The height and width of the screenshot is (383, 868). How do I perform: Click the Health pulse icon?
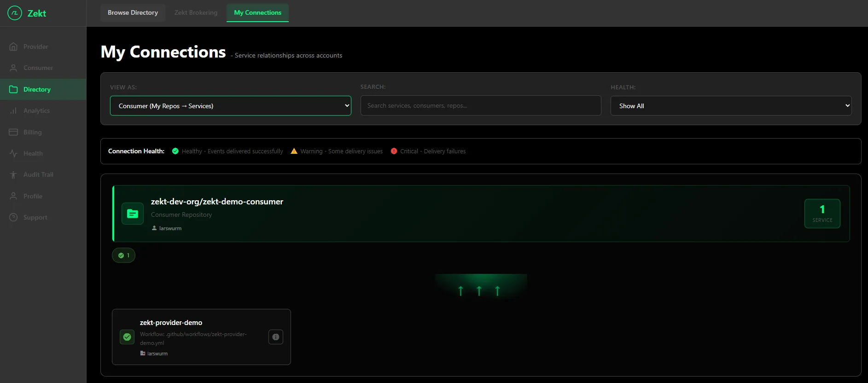tap(13, 153)
